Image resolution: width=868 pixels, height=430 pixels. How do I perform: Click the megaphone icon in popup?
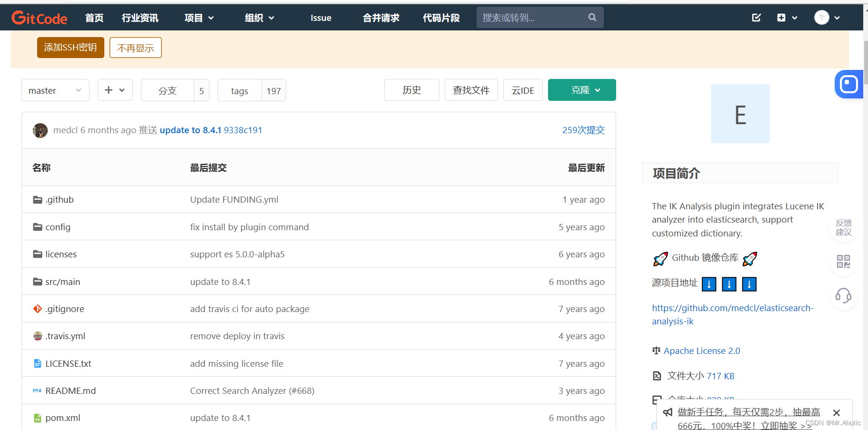pos(668,412)
